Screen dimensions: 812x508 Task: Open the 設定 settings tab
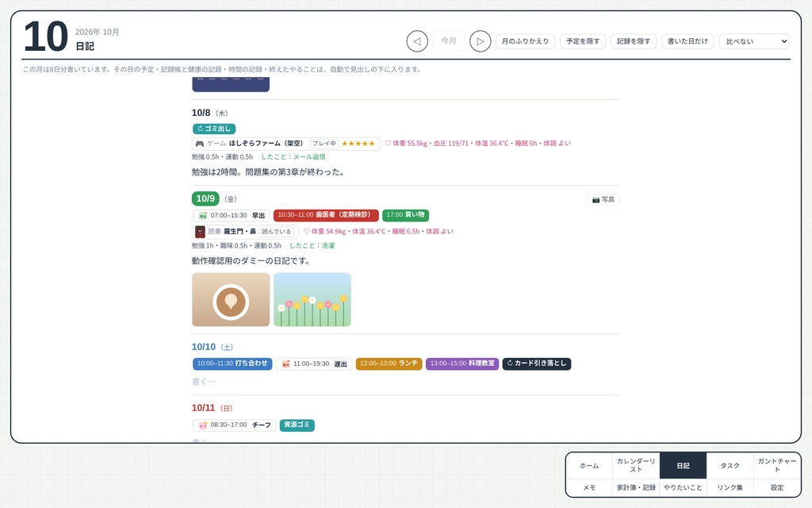[777, 488]
